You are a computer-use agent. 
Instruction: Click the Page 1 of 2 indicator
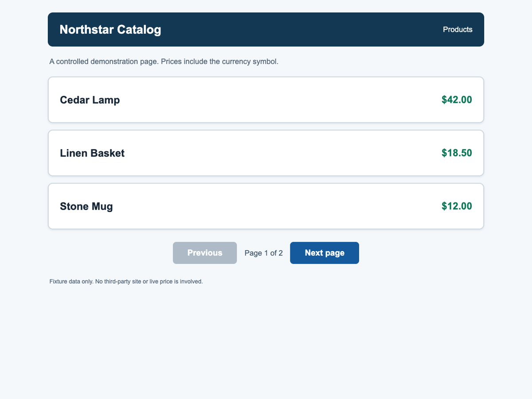tap(264, 253)
